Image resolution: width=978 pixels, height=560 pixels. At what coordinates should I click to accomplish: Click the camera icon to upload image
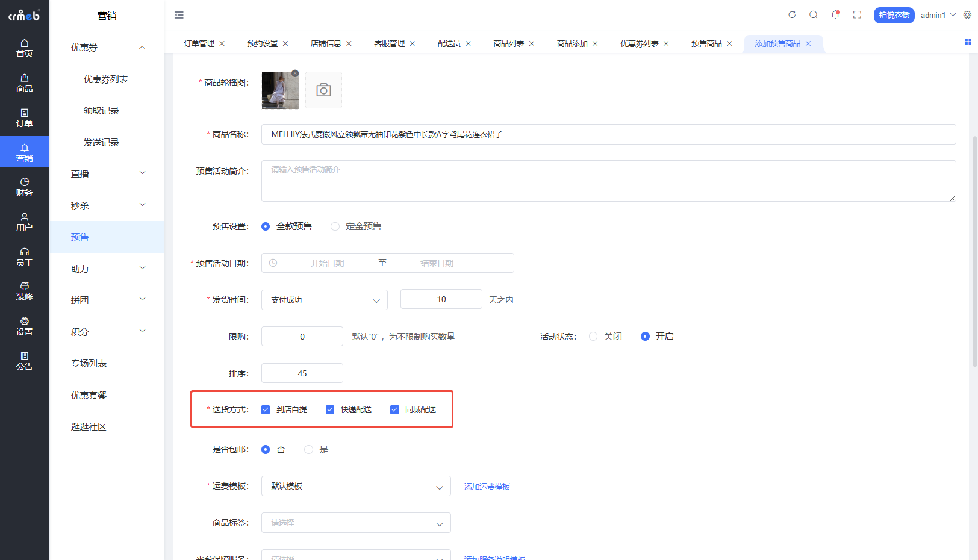click(x=323, y=90)
